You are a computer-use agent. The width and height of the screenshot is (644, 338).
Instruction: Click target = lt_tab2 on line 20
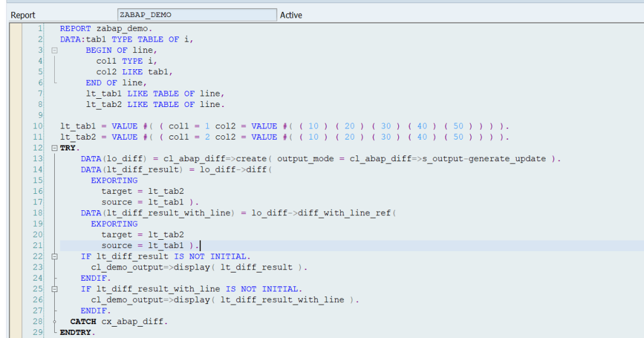pyautogui.click(x=142, y=235)
